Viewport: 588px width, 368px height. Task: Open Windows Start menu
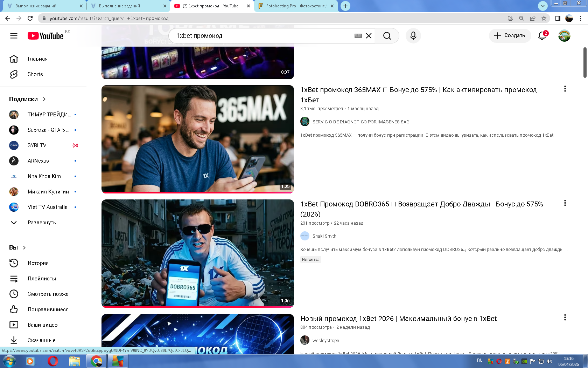[9, 361]
